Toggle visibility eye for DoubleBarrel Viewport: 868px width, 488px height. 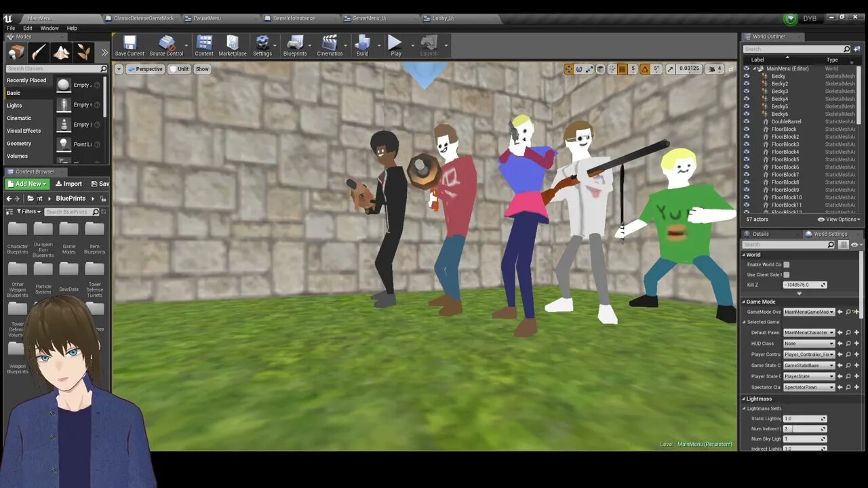tap(747, 121)
